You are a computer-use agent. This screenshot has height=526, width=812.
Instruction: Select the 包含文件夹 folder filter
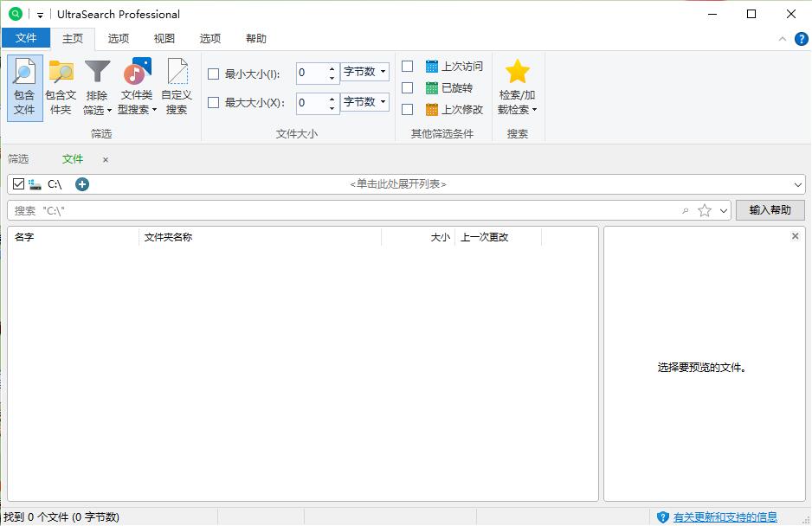click(61, 88)
